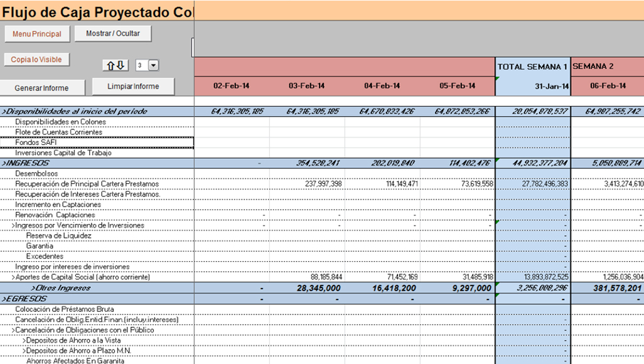The image size is (644, 364).
Task: Expand Ingresos por Vencimiento de Inversiones
Action: click(x=78, y=225)
